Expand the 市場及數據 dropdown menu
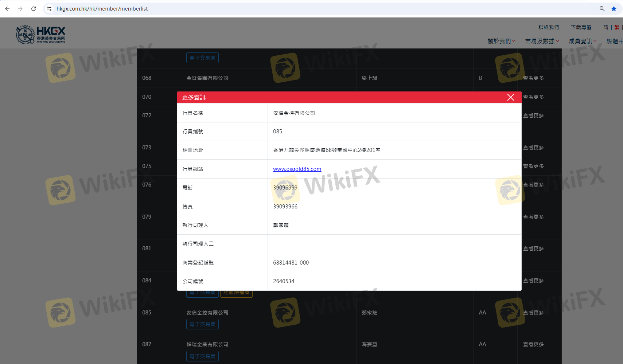This screenshot has width=623, height=364. (542, 41)
